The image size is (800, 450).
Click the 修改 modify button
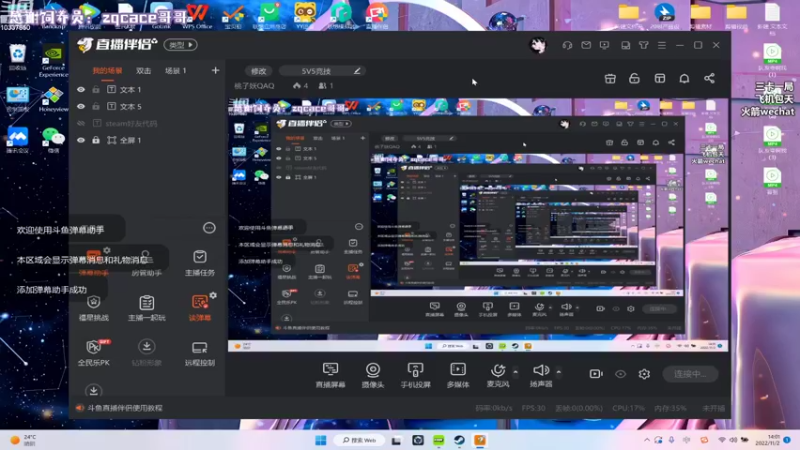pos(259,71)
